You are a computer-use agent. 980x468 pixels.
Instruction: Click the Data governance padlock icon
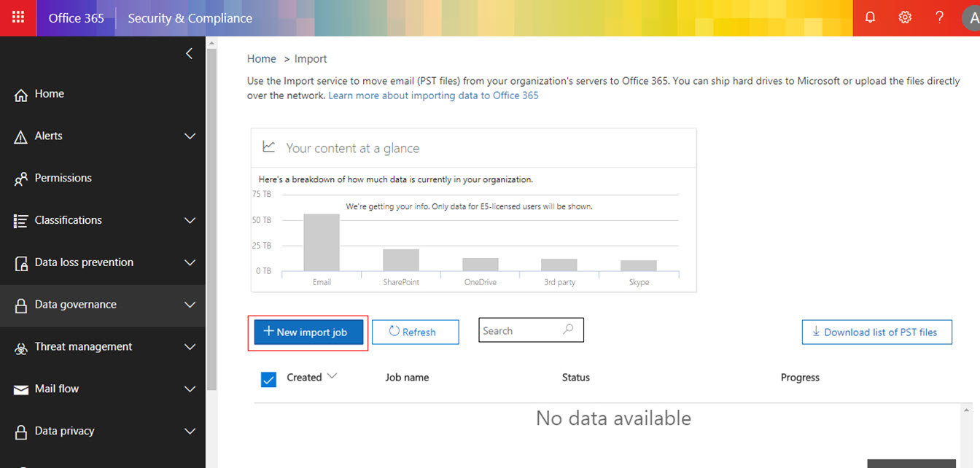click(x=21, y=305)
